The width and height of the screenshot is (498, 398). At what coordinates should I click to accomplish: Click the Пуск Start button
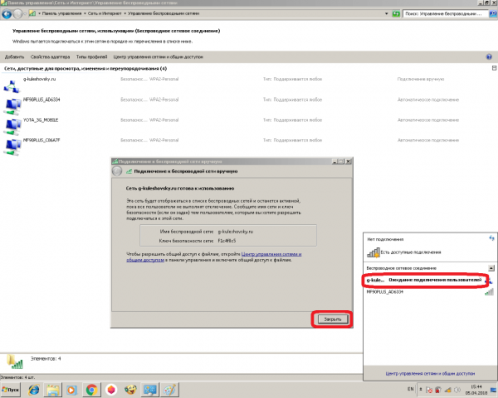pyautogui.click(x=11, y=390)
